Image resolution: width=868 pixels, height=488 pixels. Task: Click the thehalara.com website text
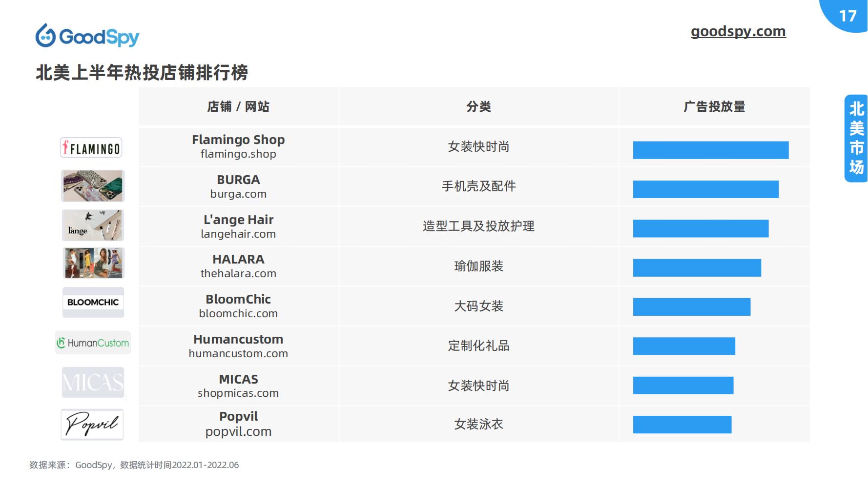pos(238,274)
